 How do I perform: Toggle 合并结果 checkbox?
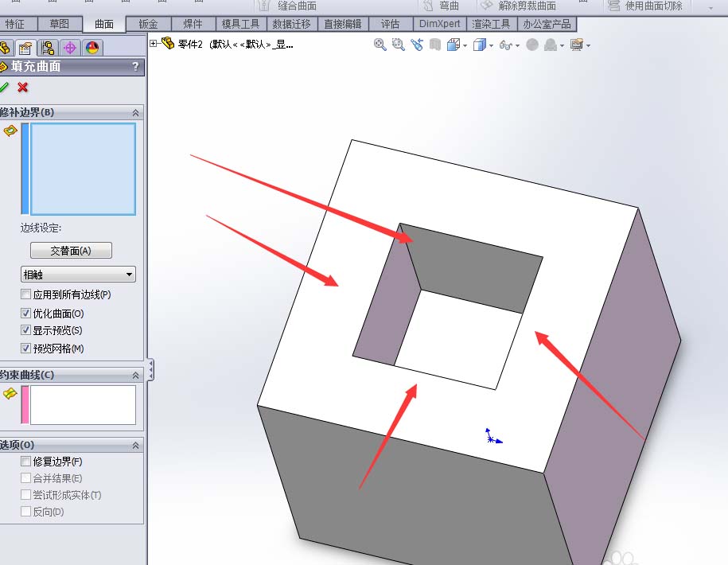coord(26,477)
